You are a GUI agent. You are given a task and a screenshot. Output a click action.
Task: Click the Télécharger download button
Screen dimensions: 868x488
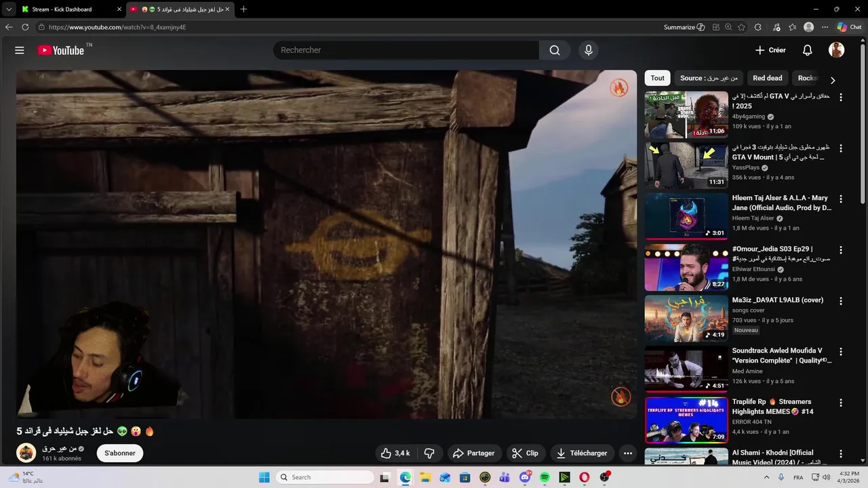[x=582, y=453]
